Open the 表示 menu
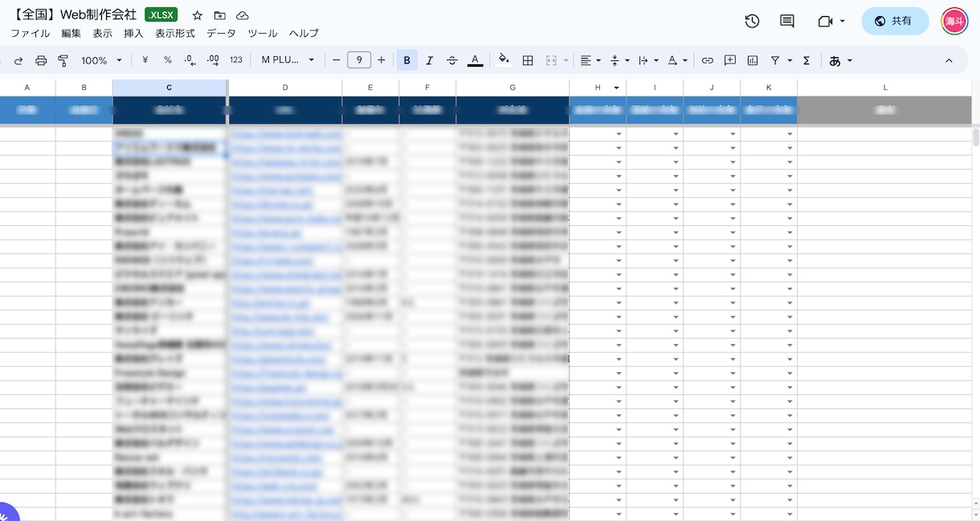The height and width of the screenshot is (521, 980). coord(103,33)
